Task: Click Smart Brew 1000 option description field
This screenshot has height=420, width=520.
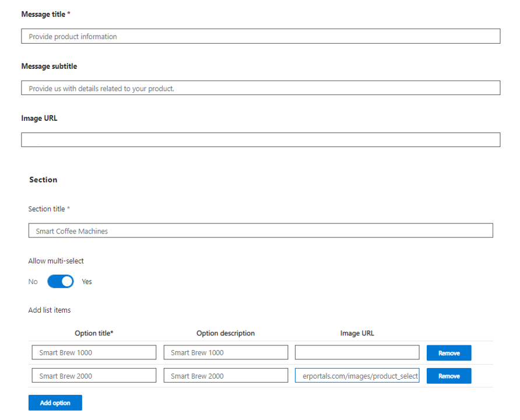Action: tap(226, 352)
